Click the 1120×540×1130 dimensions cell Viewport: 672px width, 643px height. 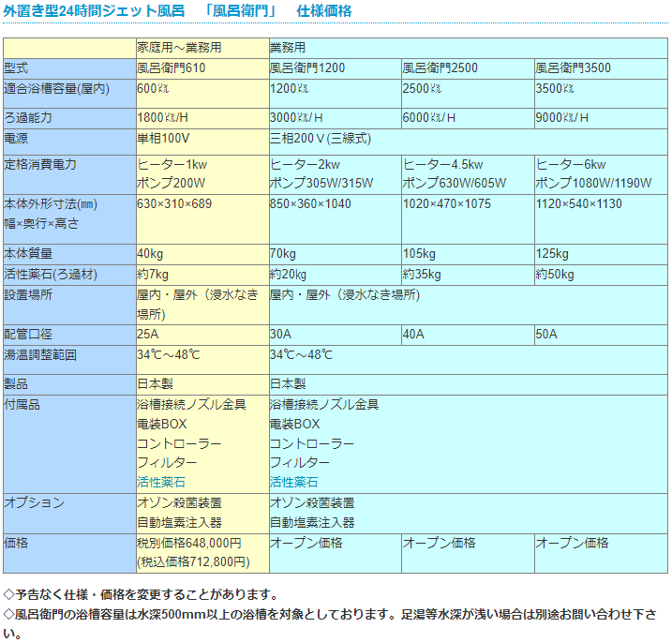click(x=601, y=219)
